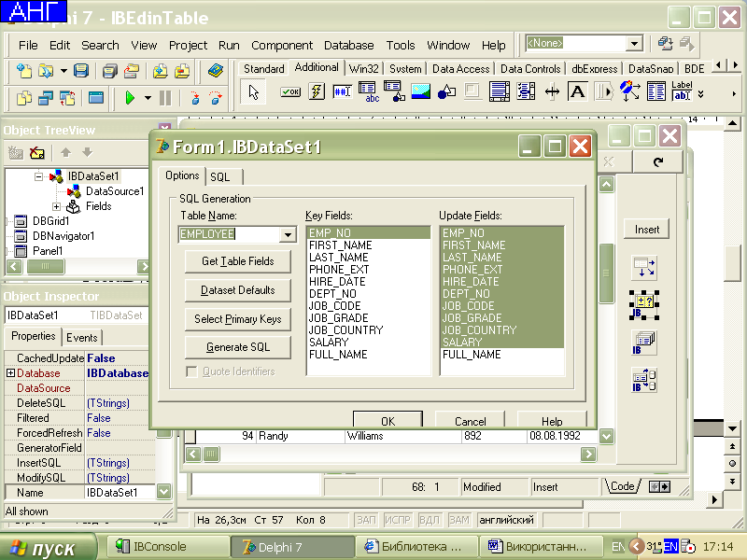Click OK in the IBDataSet1 dialog
The image size is (747, 560).
click(388, 420)
